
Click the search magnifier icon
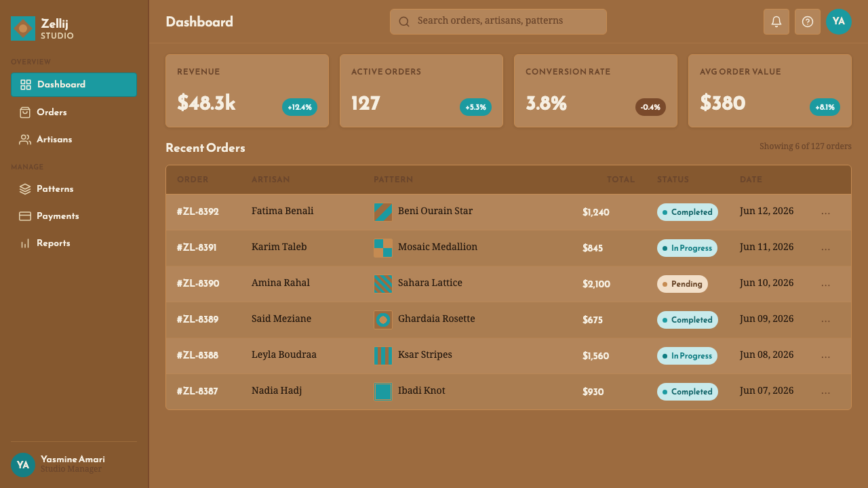pyautogui.click(x=404, y=22)
